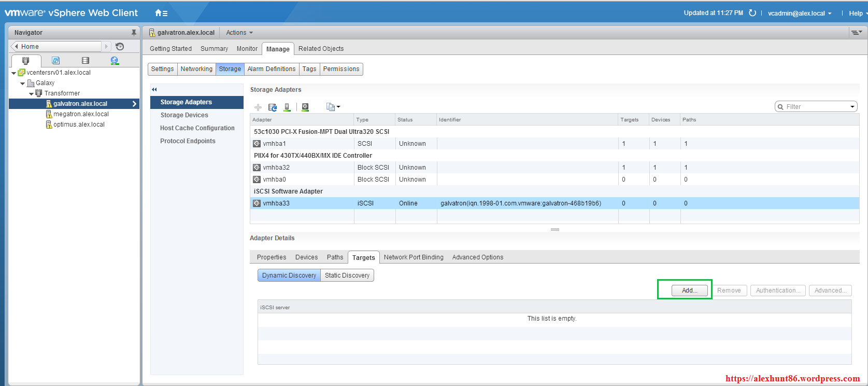Open the vcadmin@alex.local user dropdown

(800, 13)
